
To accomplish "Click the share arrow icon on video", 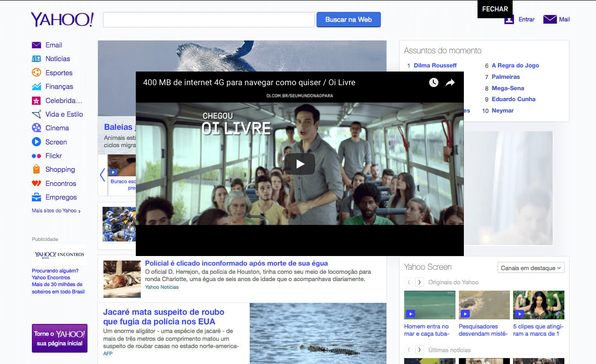I will click(x=450, y=82).
